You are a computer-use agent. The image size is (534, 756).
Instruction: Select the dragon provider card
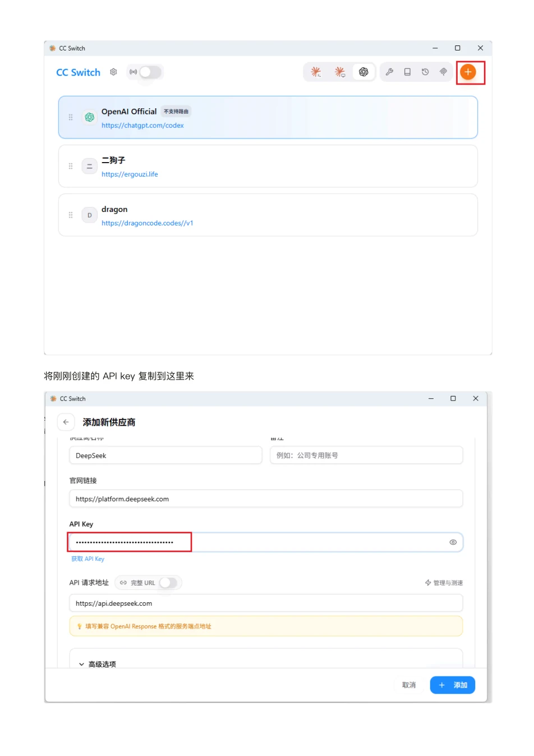pos(268,215)
